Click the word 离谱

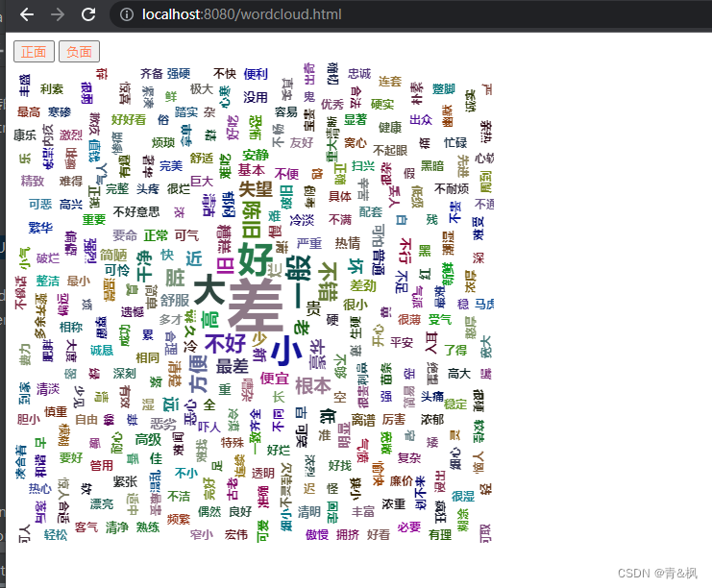pos(363,420)
